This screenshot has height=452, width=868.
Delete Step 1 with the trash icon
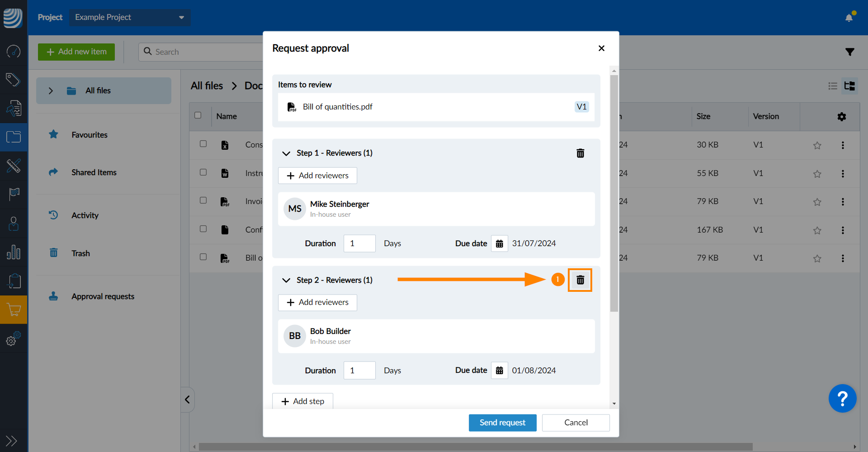(580, 153)
